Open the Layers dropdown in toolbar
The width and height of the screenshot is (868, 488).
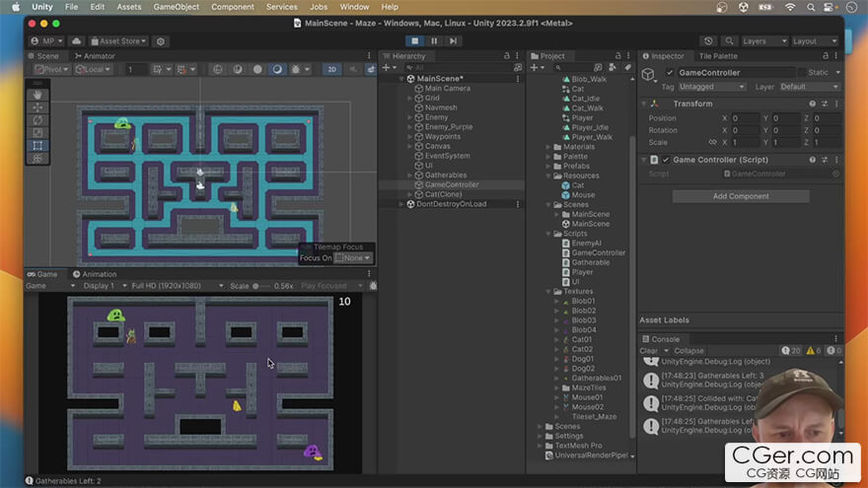(764, 41)
